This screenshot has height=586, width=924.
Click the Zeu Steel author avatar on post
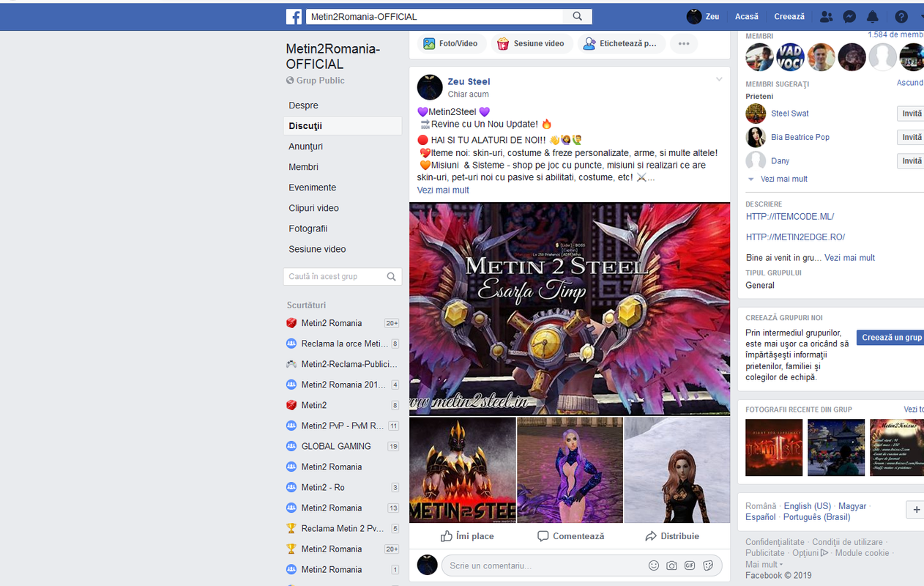click(430, 87)
